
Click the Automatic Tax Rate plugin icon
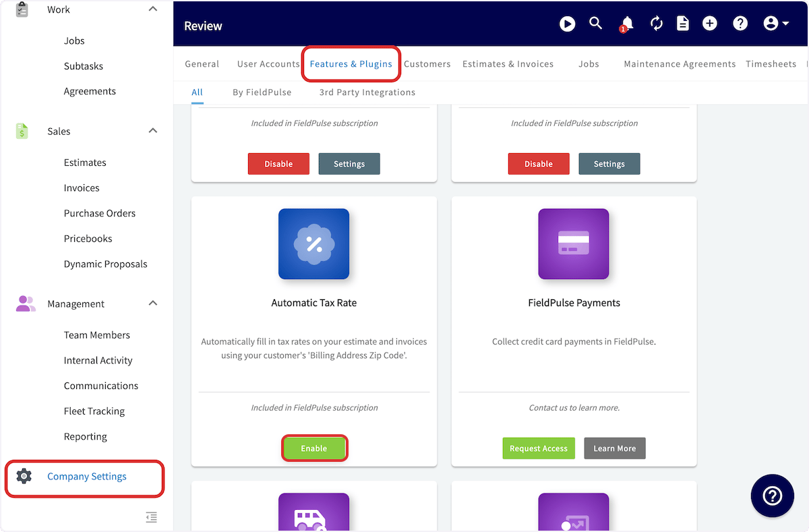tap(313, 244)
